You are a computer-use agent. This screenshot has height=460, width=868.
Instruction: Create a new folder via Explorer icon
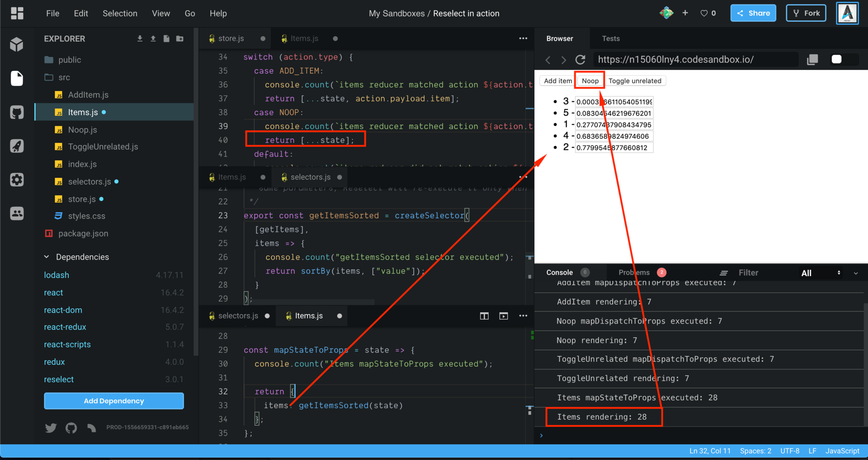[180, 39]
